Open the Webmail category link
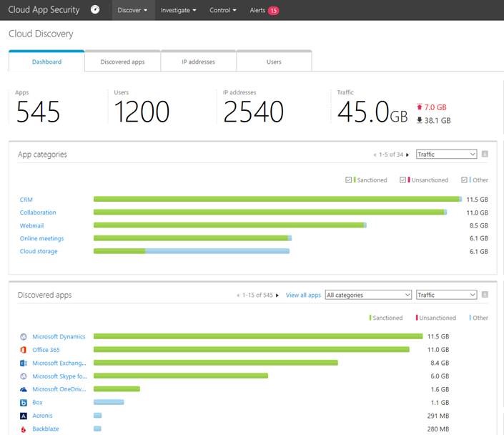 (x=31, y=225)
